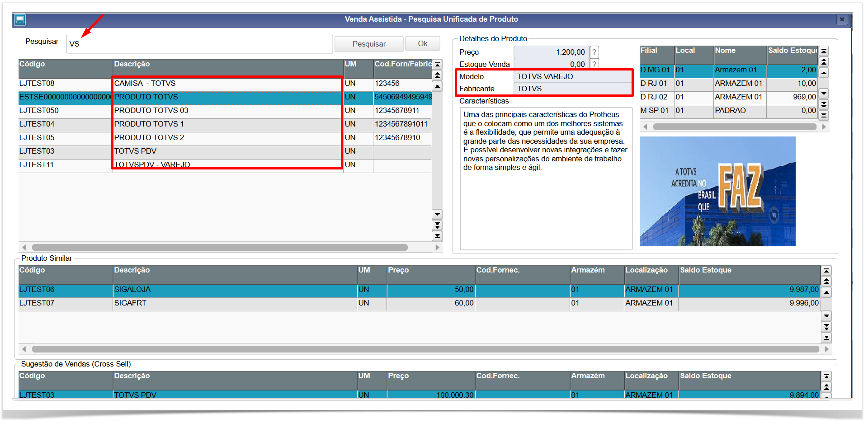Page up in the Produto Similar grid
This screenshot has width=868, height=423.
[826, 281]
